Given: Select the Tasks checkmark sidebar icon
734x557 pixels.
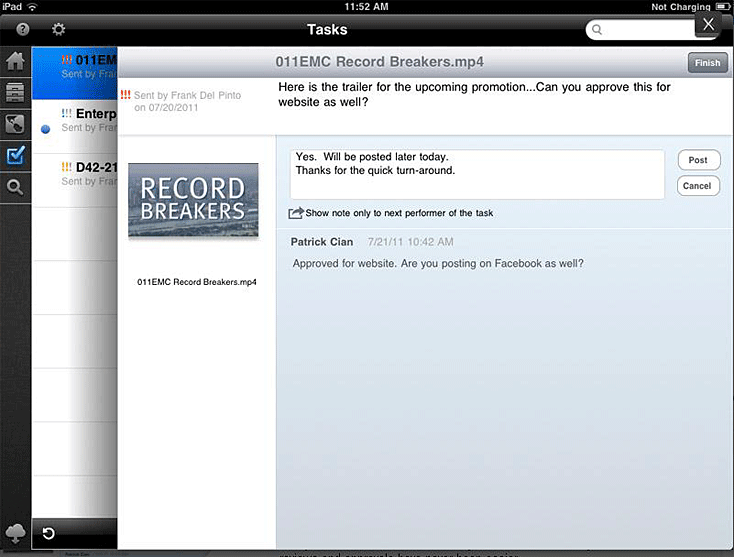Looking at the screenshot, I should click(x=15, y=156).
